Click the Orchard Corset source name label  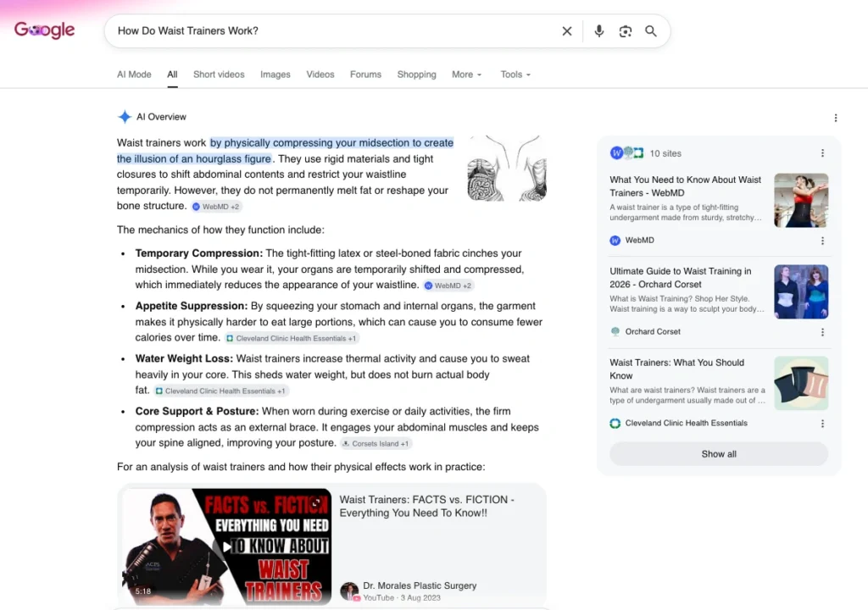(x=653, y=331)
